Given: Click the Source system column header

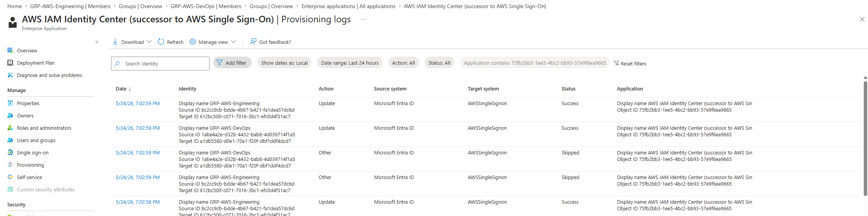Looking at the screenshot, I should pyautogui.click(x=390, y=89).
